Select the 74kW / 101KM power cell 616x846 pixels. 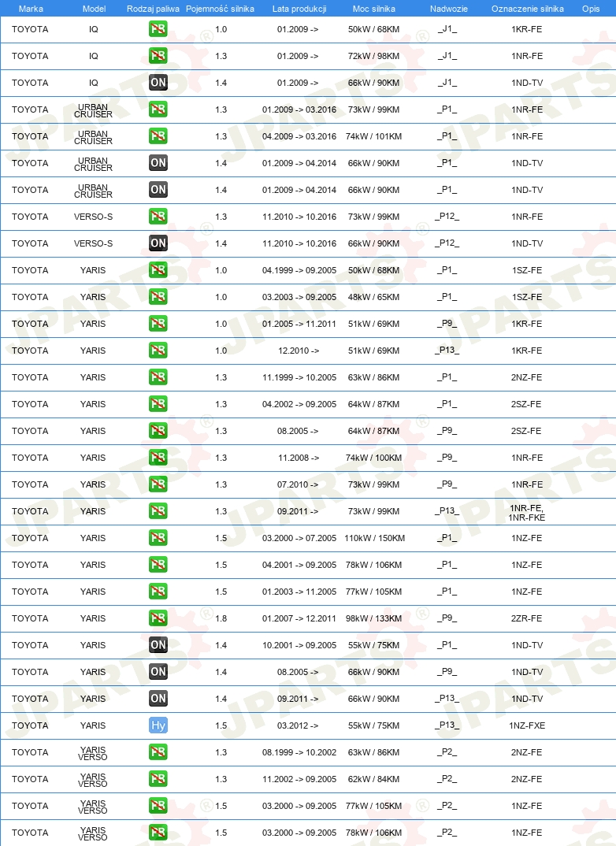374,136
